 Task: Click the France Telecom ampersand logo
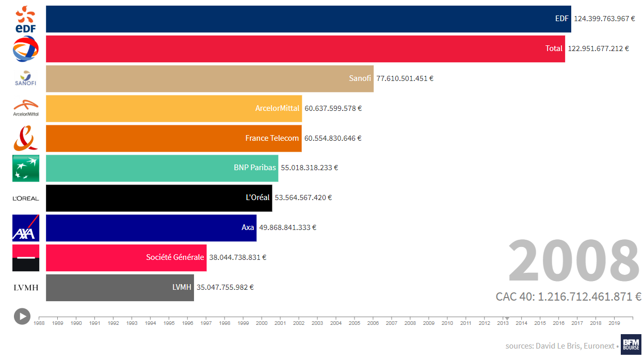coord(26,138)
